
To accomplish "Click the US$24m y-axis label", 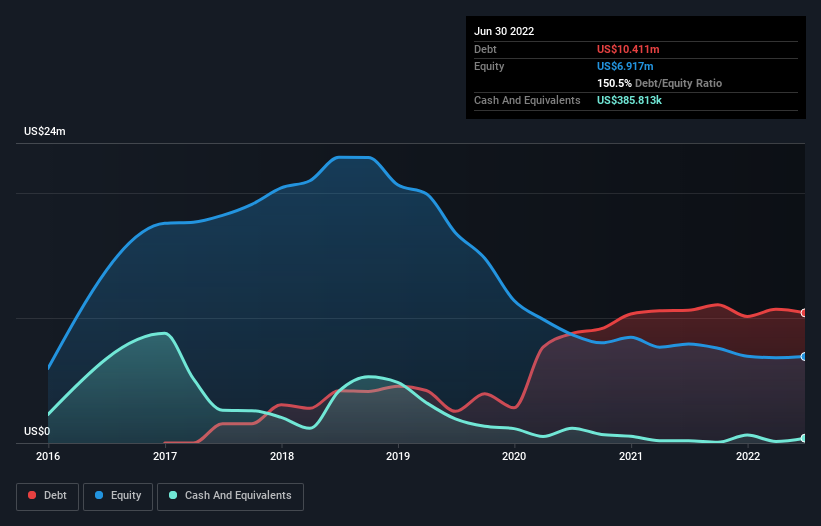I will pyautogui.click(x=45, y=131).
